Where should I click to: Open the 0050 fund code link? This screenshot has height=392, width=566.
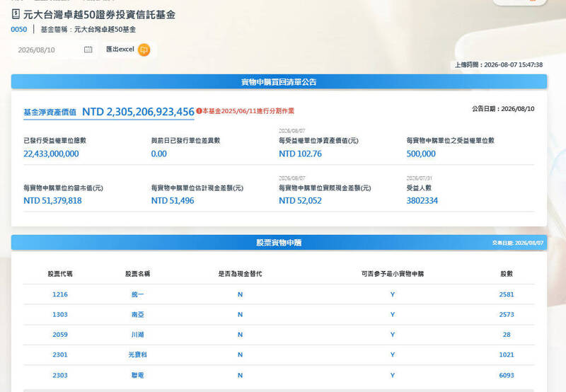pyautogui.click(x=19, y=30)
